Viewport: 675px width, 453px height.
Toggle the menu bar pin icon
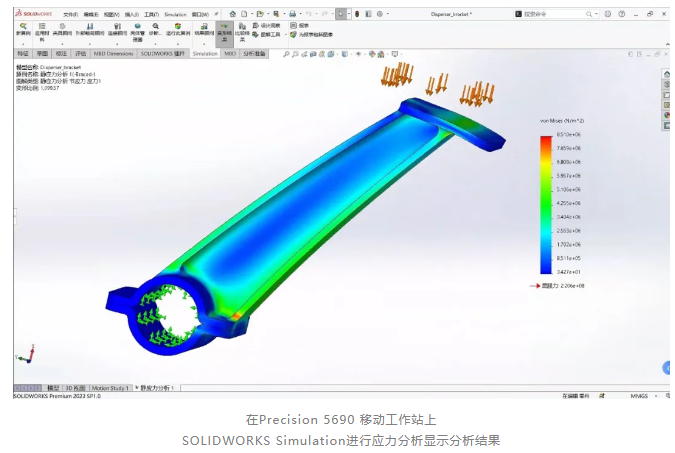pyautogui.click(x=216, y=14)
